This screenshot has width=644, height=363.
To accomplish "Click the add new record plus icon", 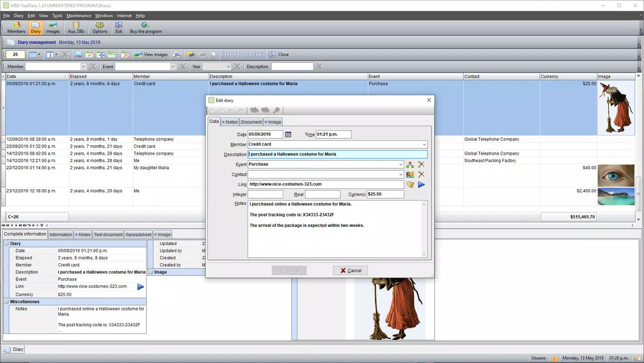I will point(100,54).
